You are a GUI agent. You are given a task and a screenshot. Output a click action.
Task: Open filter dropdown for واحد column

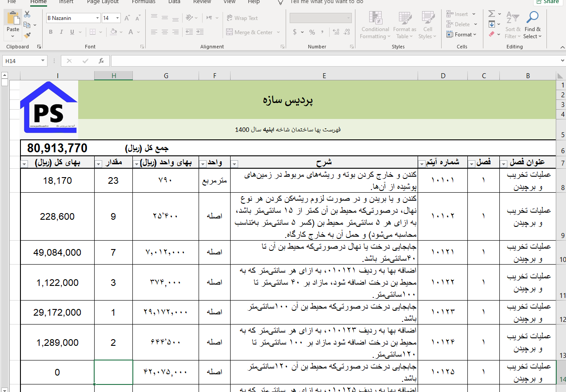203,164
